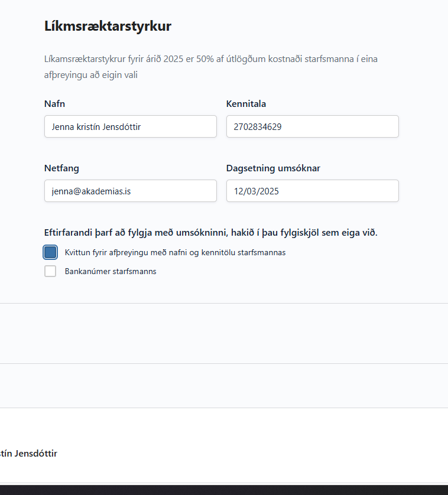Click the Dagsetning umsóknar label
This screenshot has width=448, height=495.
[x=273, y=168]
